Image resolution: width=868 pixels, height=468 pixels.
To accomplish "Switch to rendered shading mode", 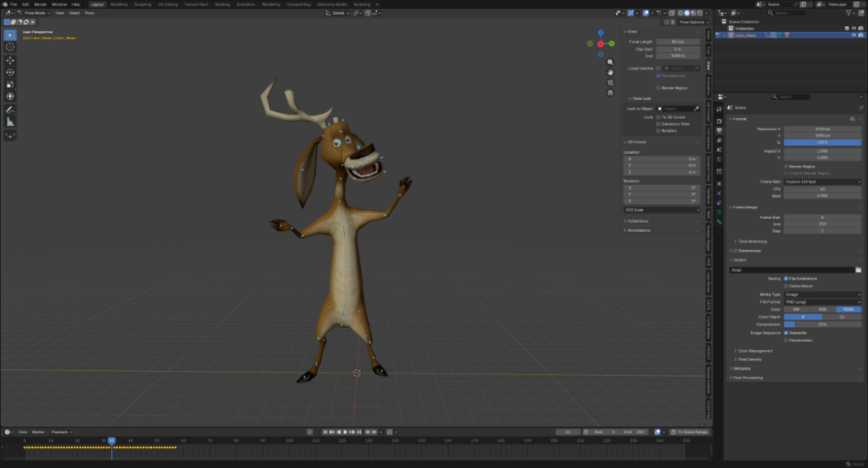I will [x=700, y=13].
